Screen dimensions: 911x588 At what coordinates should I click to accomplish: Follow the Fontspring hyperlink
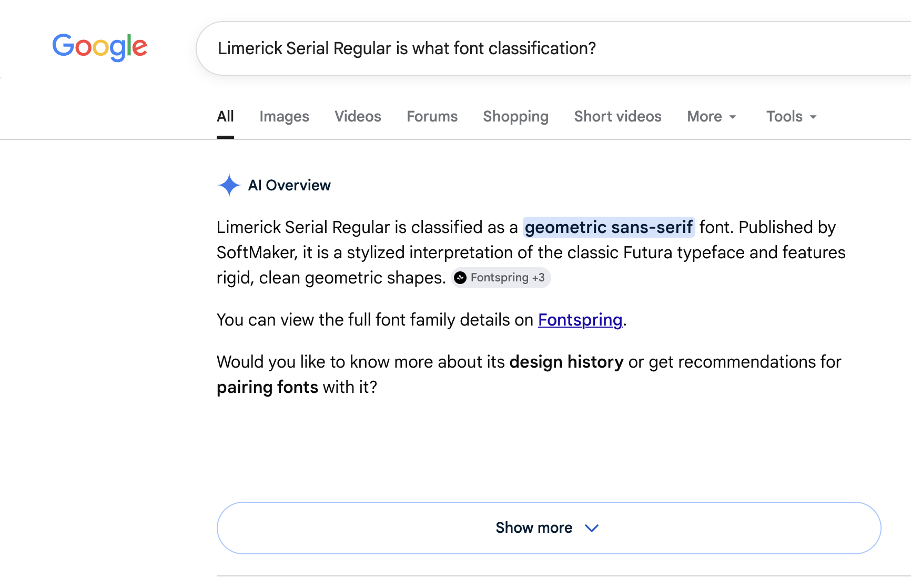click(580, 320)
